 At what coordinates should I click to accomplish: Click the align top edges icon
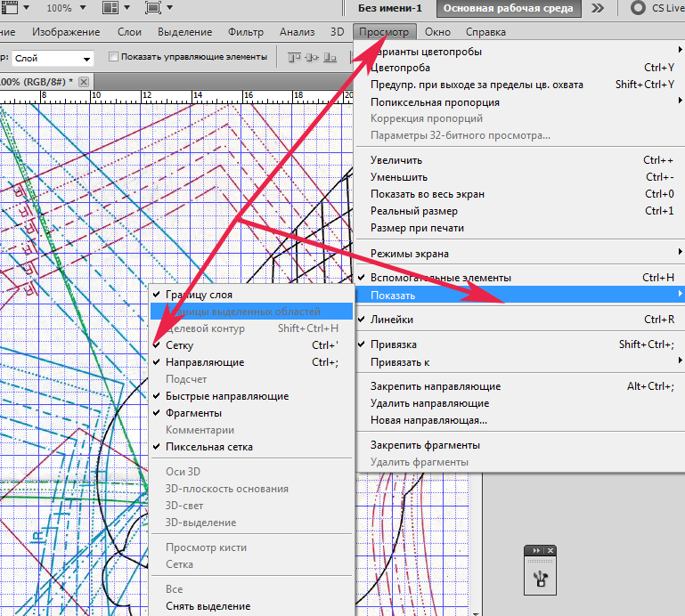pyautogui.click(x=293, y=57)
